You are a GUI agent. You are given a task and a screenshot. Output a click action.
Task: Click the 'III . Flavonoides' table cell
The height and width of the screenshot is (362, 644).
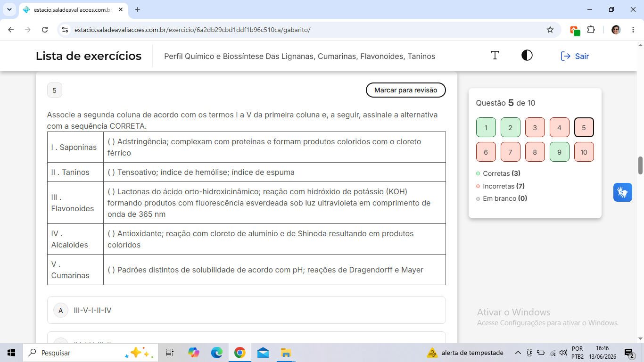75,203
